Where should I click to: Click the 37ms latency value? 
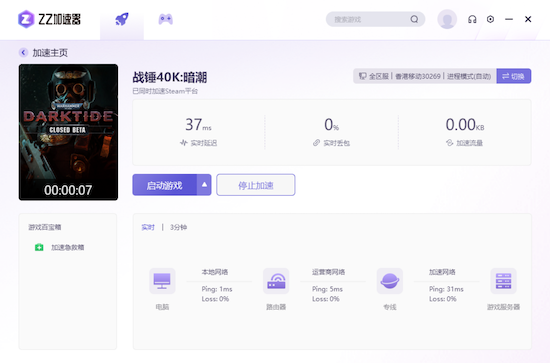(x=198, y=125)
